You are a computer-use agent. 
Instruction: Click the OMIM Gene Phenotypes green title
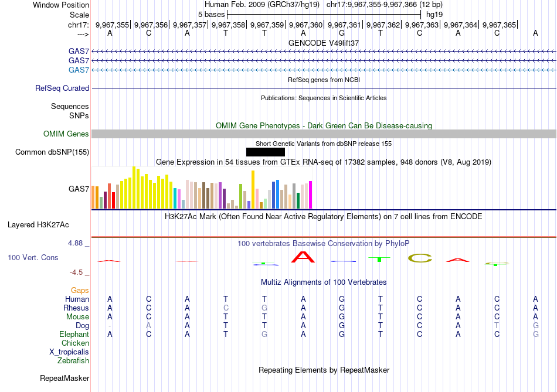tap(324, 126)
